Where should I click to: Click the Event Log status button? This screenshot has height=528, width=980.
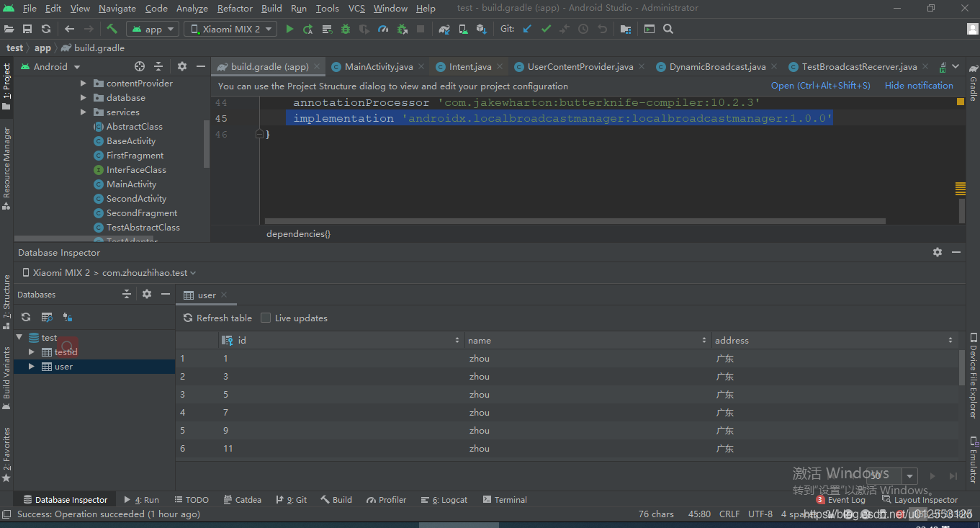(840, 500)
